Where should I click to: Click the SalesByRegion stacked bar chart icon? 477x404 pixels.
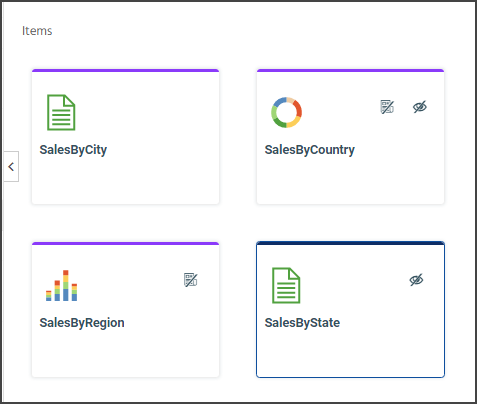61,285
